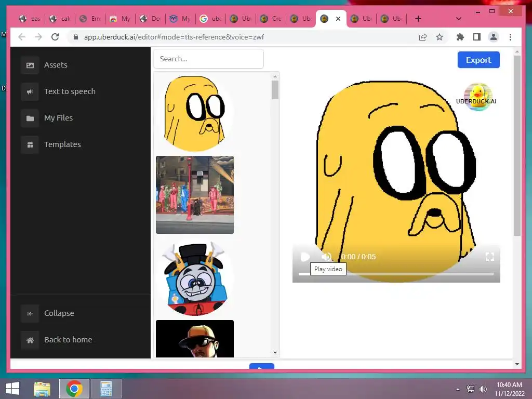Open the taskbar clock and date
532x399 pixels.
(x=510, y=389)
